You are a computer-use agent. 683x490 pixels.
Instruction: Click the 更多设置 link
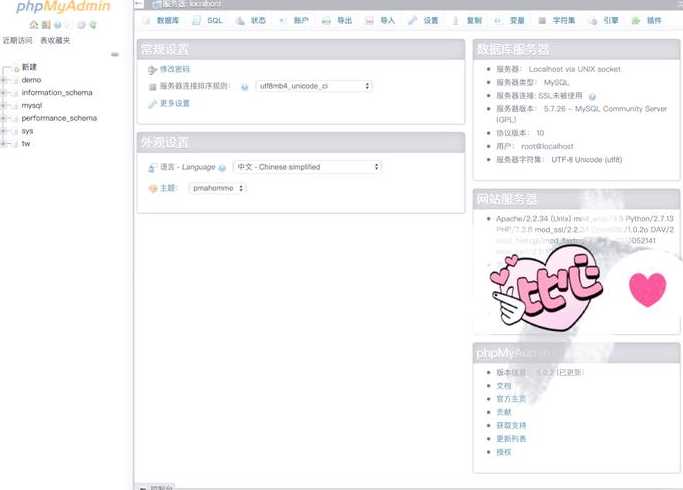click(175, 103)
